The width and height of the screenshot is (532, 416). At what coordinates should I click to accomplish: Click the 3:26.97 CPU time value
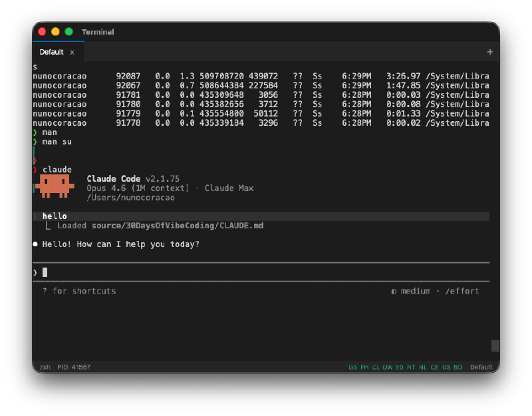coord(403,76)
